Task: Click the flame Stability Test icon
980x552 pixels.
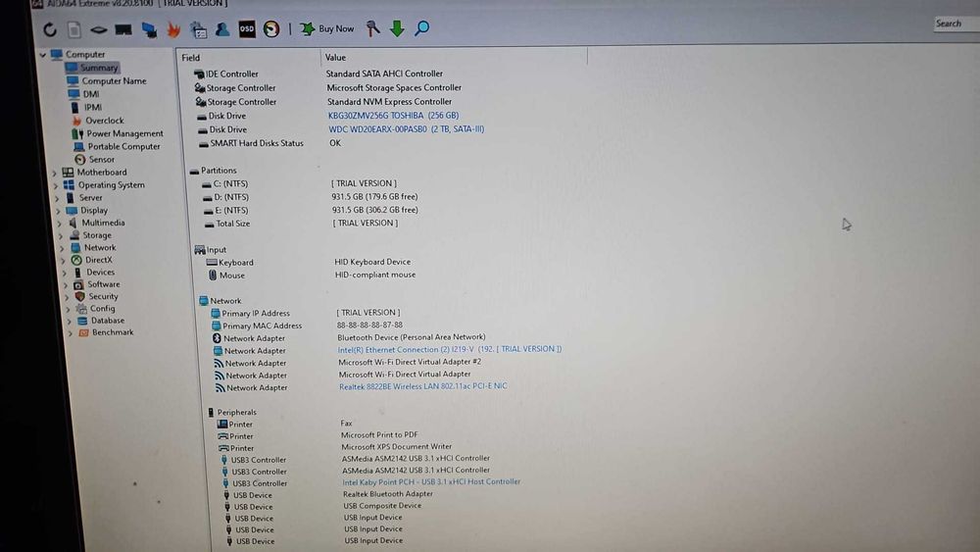Action: [173, 29]
